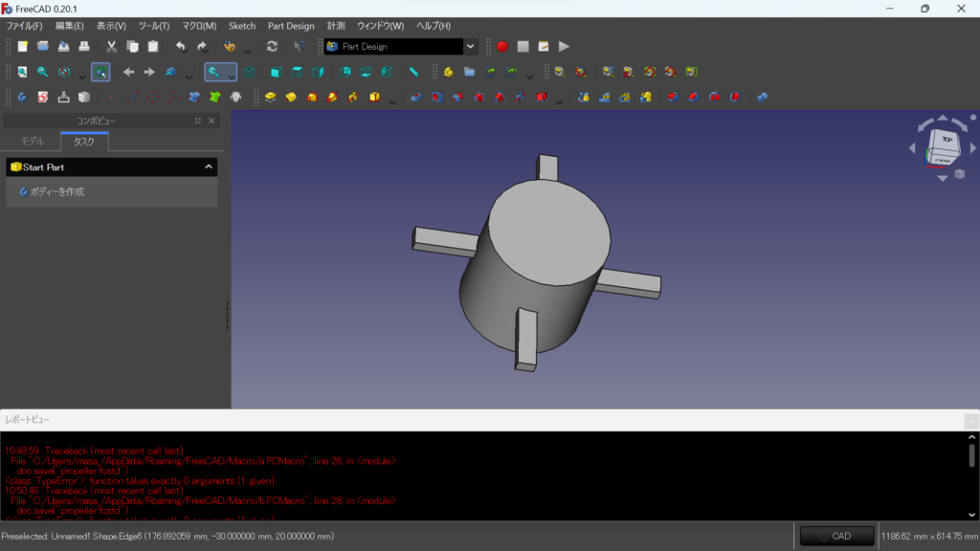Click the TOP face of navigation cube

[947, 140]
